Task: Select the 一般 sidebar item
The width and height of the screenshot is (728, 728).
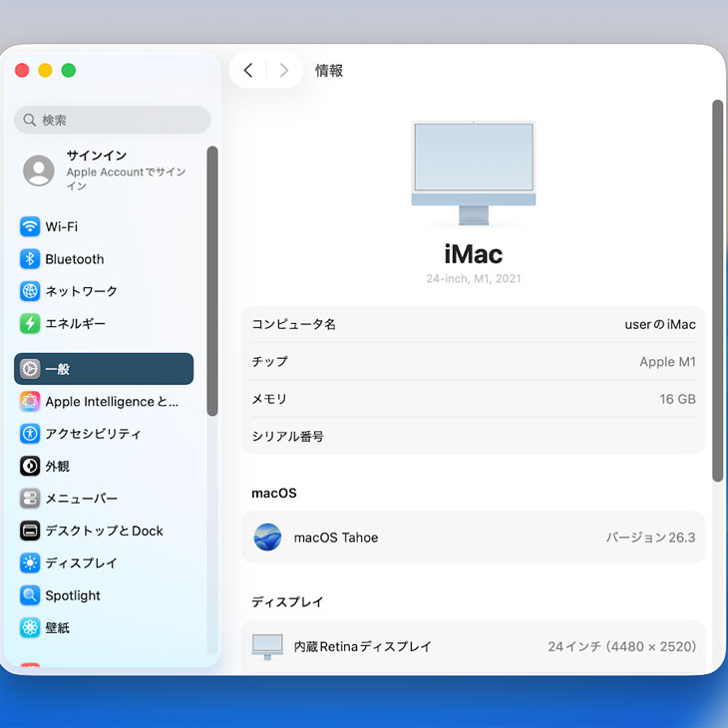Action: pos(104,369)
